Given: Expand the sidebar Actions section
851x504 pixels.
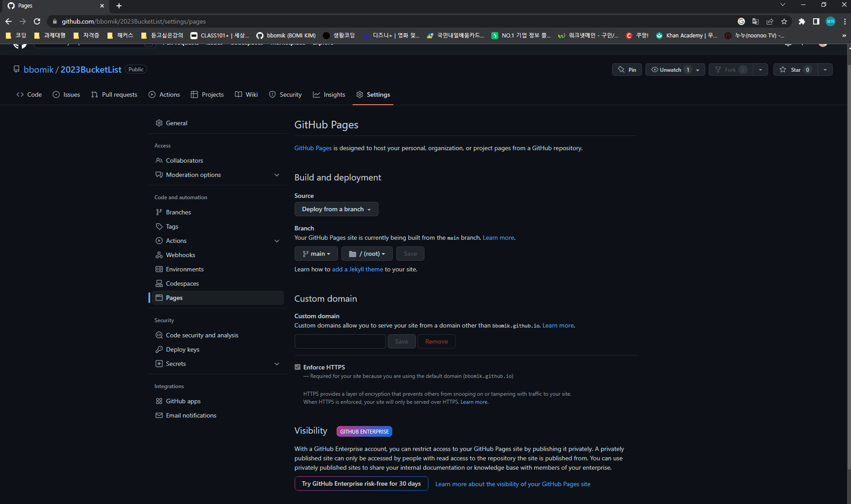Looking at the screenshot, I should pos(218,241).
